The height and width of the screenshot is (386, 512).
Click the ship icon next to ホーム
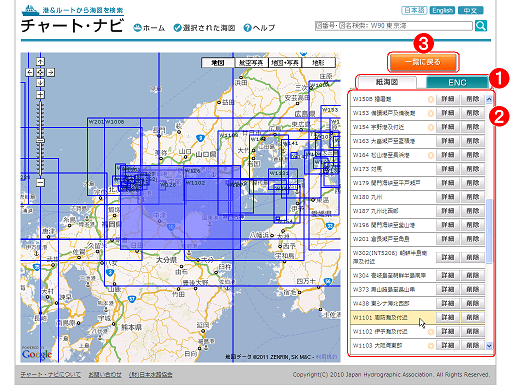[137, 28]
